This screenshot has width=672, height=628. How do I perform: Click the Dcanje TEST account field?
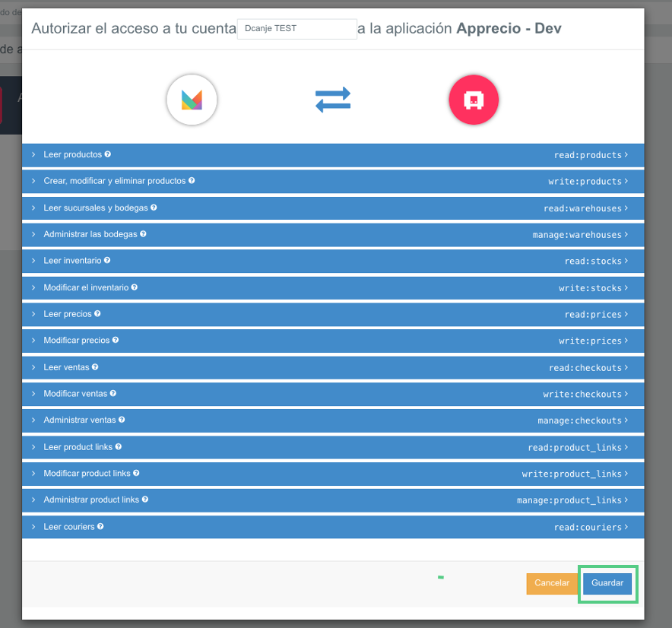pyautogui.click(x=297, y=29)
